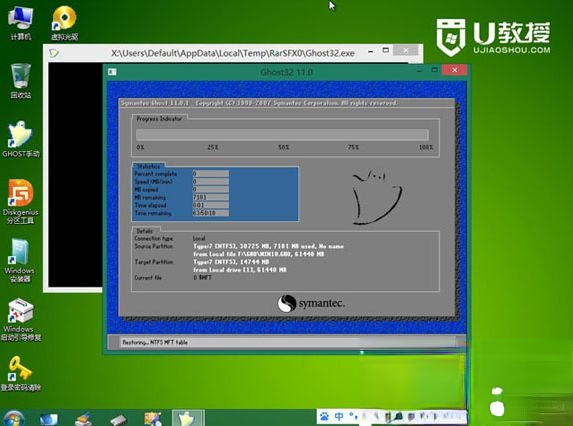
Task: Click the Symantec Ghost copyright header text
Action: pos(259,103)
